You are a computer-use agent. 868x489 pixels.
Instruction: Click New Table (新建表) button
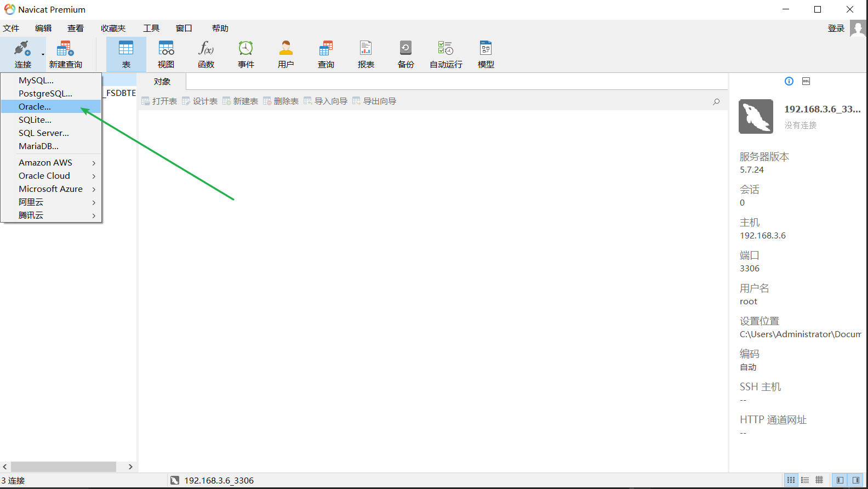241,101
